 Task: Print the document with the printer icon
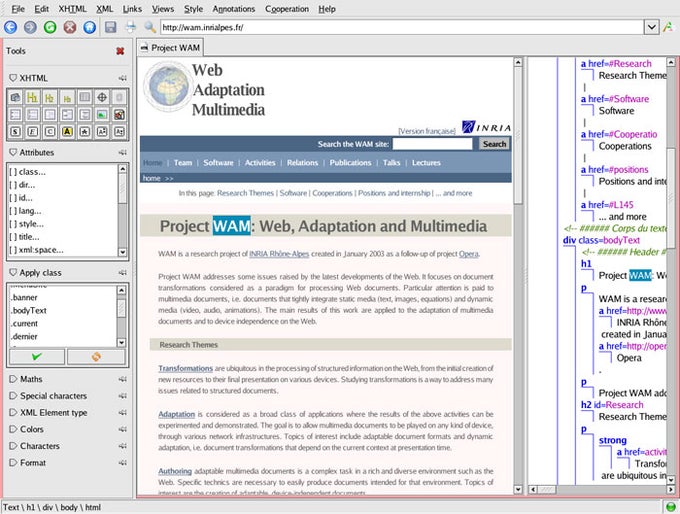click(130, 27)
